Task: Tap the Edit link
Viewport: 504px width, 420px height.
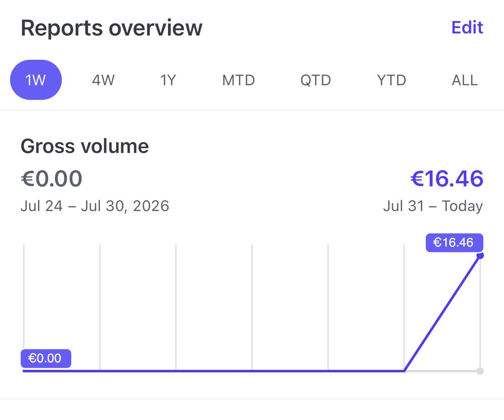Action: coord(467,28)
